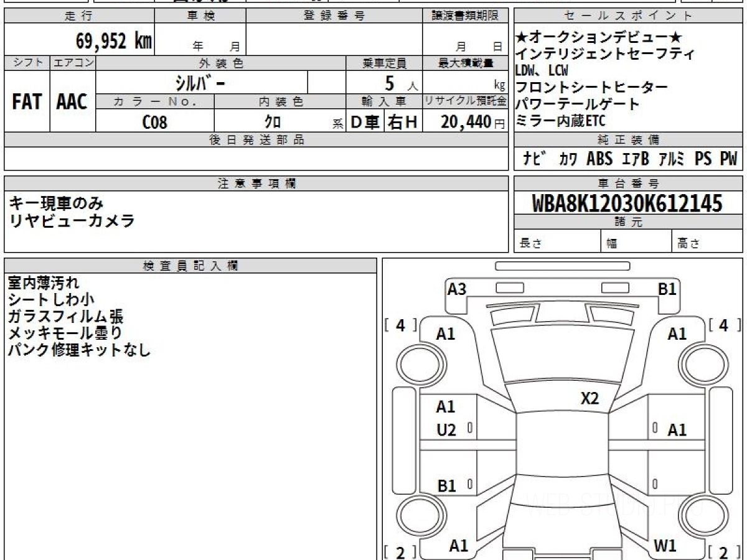
Task: Click the "A3" damage mark on the diagram
Action: coord(457,289)
